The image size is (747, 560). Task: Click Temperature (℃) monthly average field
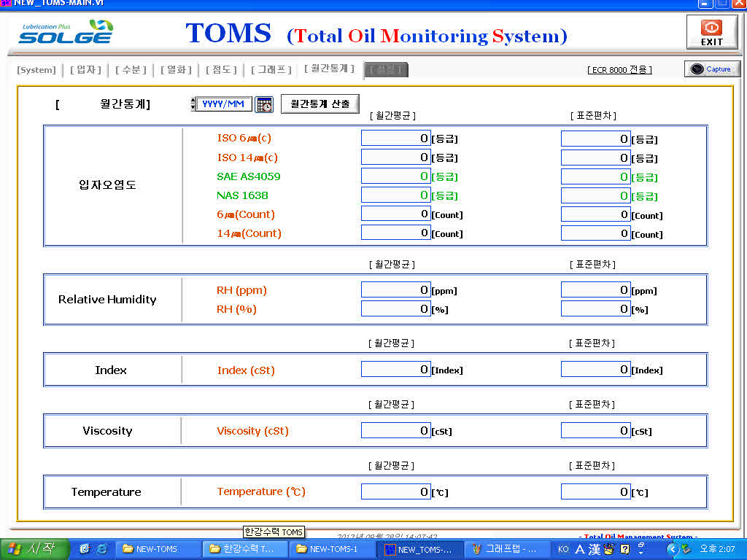coord(396,492)
